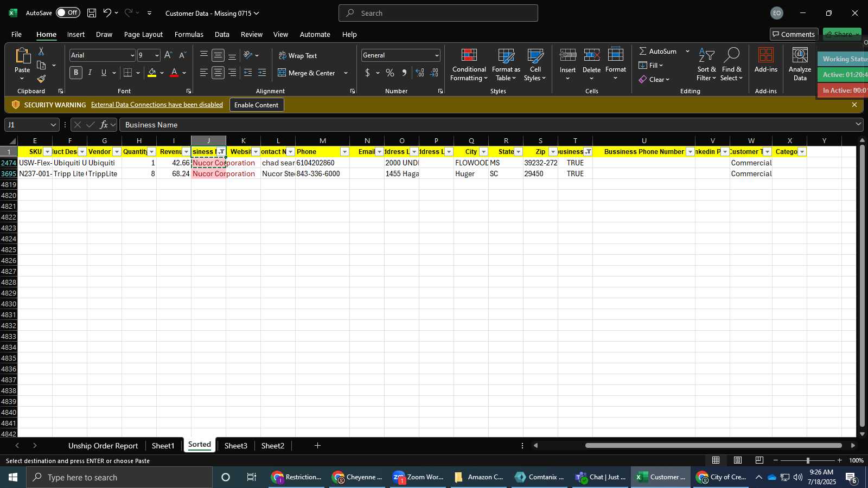Open filter dropdown on SKU column header
868x488 pixels.
point(47,152)
